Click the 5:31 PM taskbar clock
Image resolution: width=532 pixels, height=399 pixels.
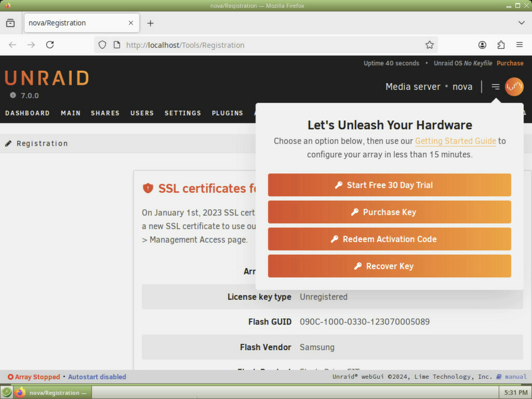coord(516,393)
